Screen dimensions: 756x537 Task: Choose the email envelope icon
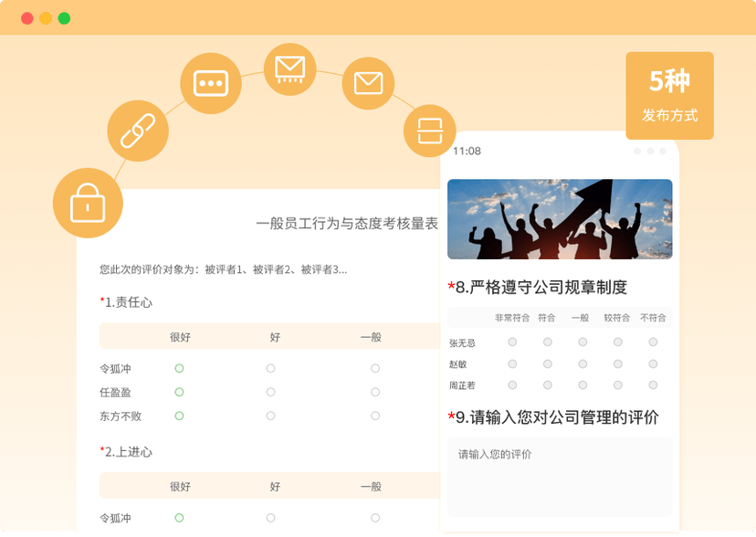click(x=368, y=84)
